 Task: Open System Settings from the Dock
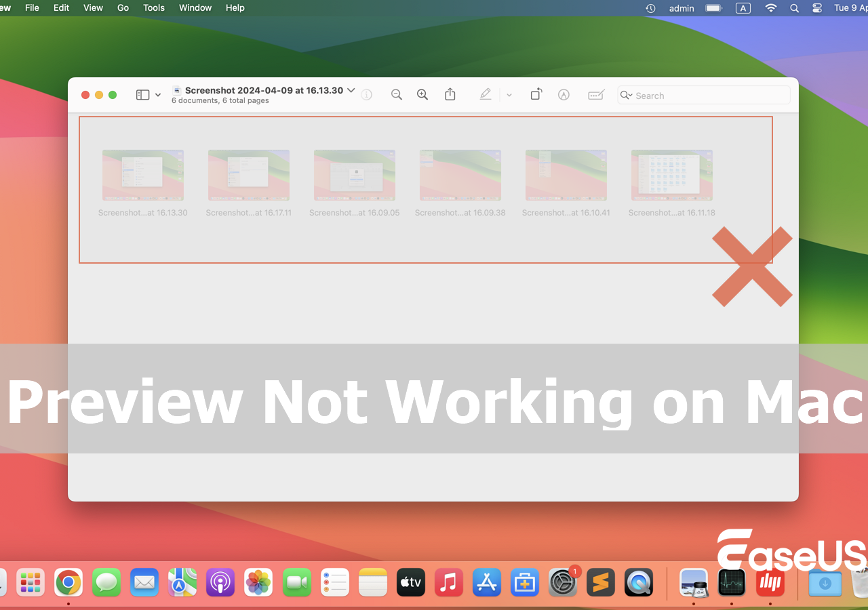tap(562, 582)
